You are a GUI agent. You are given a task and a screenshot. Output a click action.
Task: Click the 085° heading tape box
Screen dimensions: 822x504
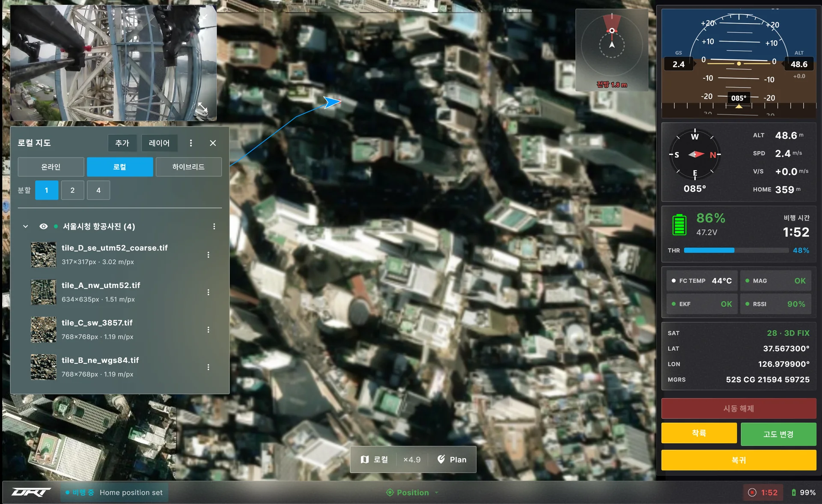(739, 98)
